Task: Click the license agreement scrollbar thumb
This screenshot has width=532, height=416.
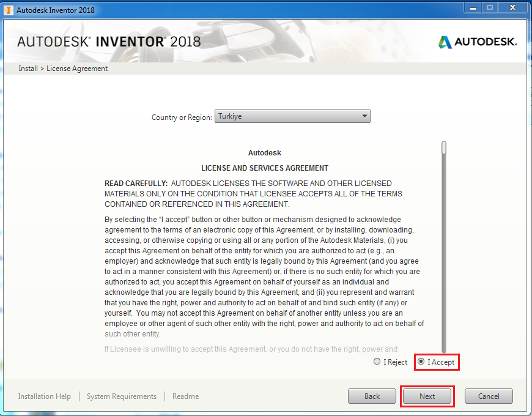Action: click(444, 148)
